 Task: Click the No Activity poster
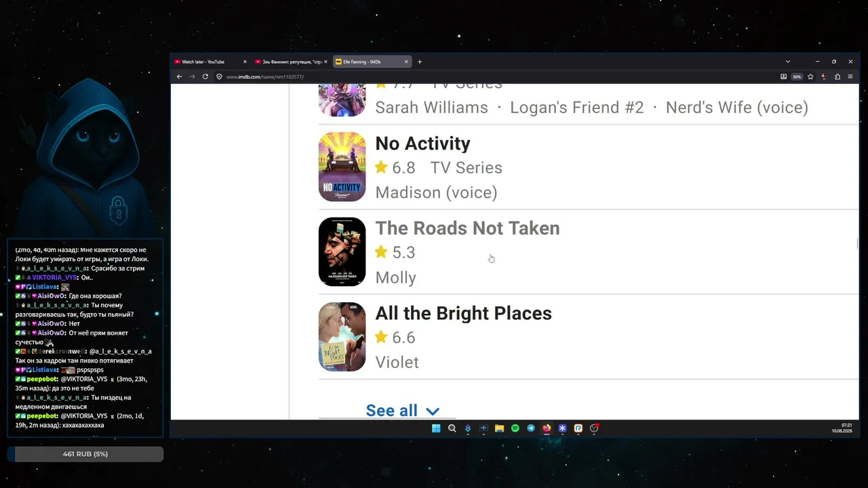[342, 167]
